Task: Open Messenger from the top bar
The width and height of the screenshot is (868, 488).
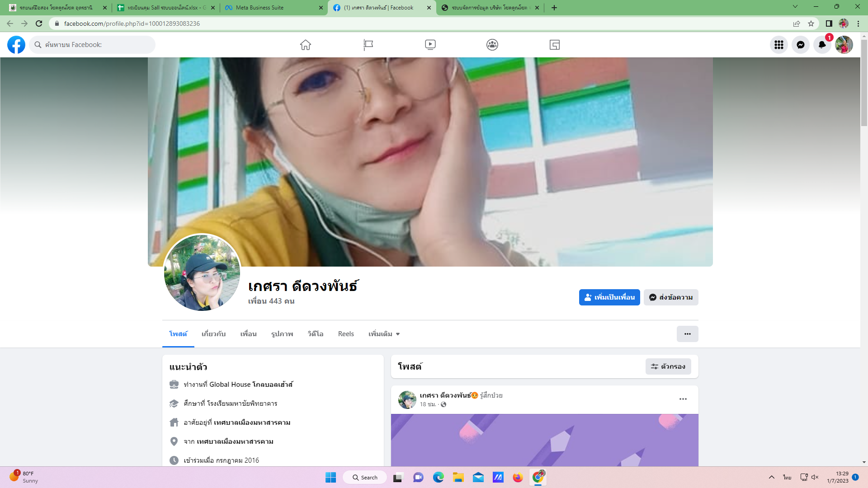Action: point(801,45)
